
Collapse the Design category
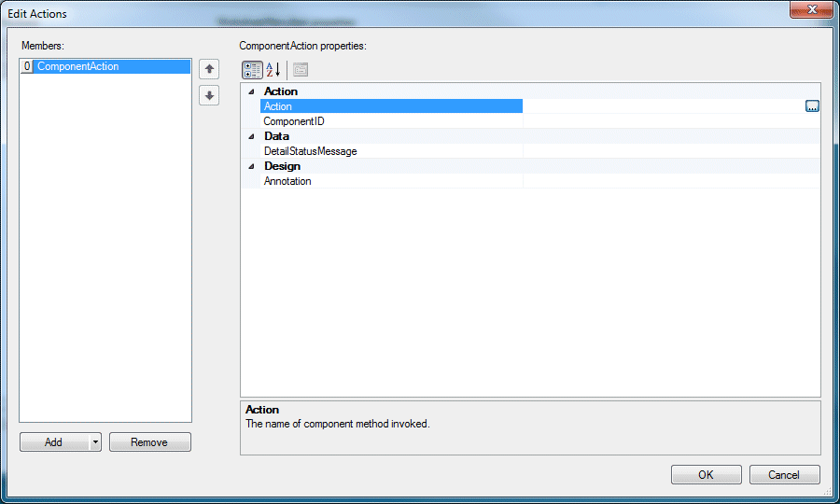pos(251,166)
